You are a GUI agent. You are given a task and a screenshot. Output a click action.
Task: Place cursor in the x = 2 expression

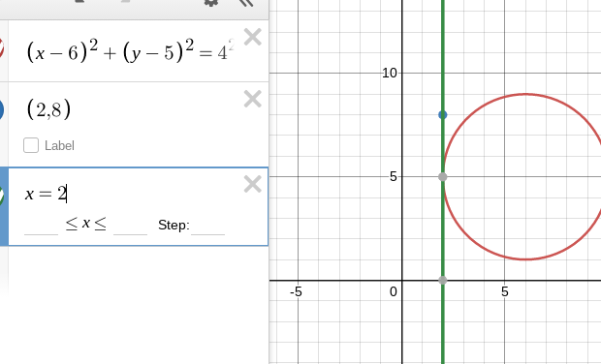point(46,194)
